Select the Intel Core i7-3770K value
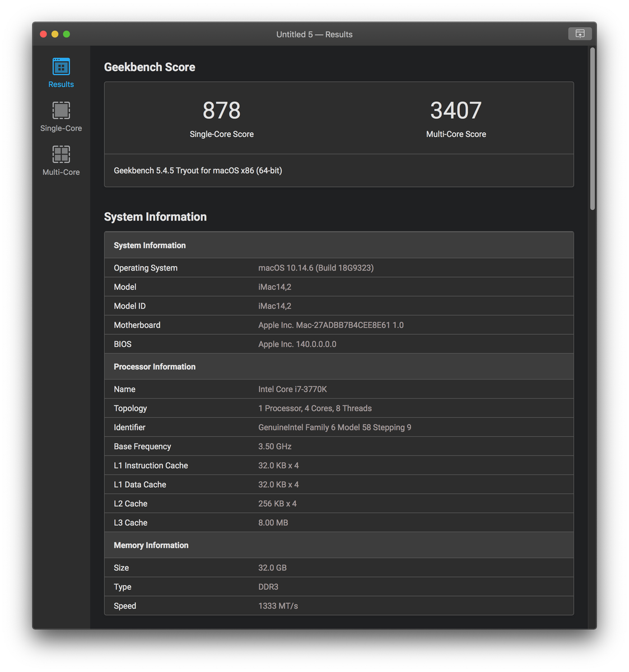Screen dimensions: 629x672 (x=292, y=389)
